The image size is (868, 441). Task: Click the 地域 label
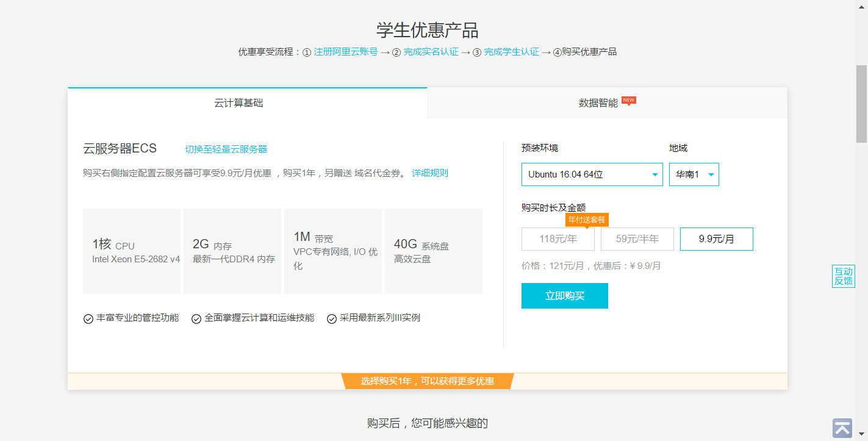[678, 148]
